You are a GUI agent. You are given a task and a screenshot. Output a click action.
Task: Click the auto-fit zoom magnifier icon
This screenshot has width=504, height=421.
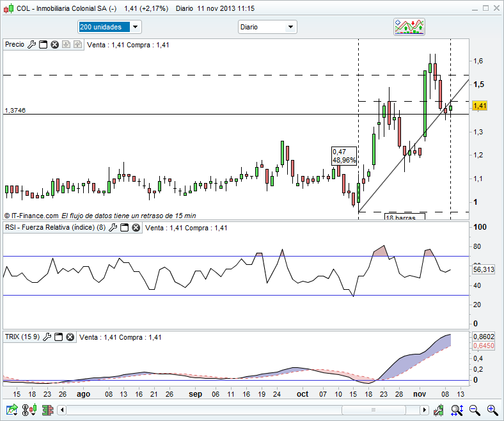click(x=457, y=409)
